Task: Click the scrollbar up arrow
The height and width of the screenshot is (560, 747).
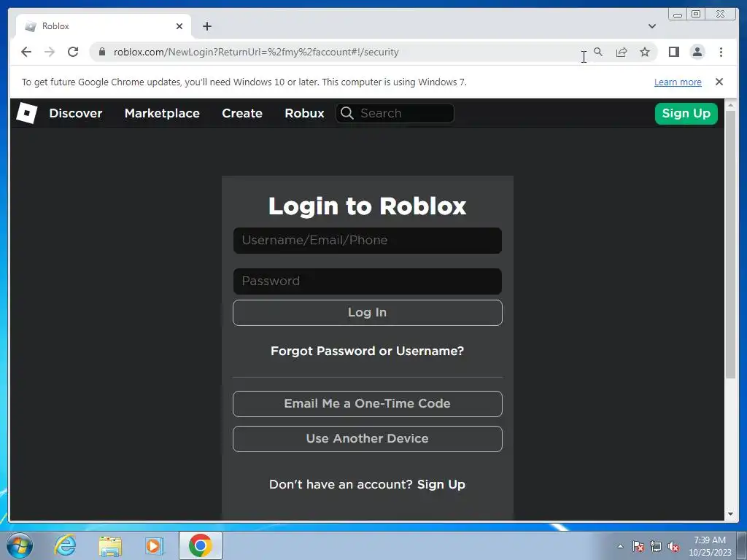Action: 730,104
